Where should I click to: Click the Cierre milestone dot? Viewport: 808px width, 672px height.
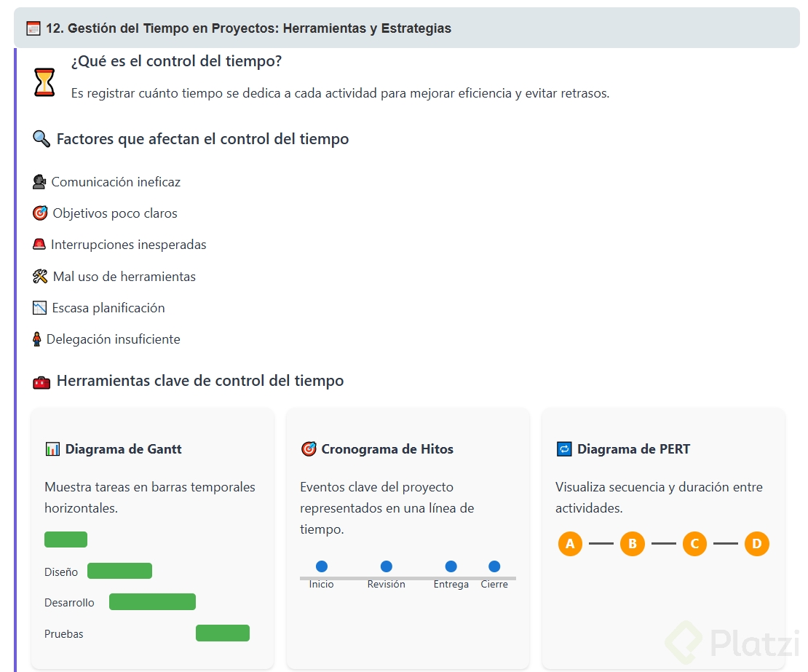[494, 566]
